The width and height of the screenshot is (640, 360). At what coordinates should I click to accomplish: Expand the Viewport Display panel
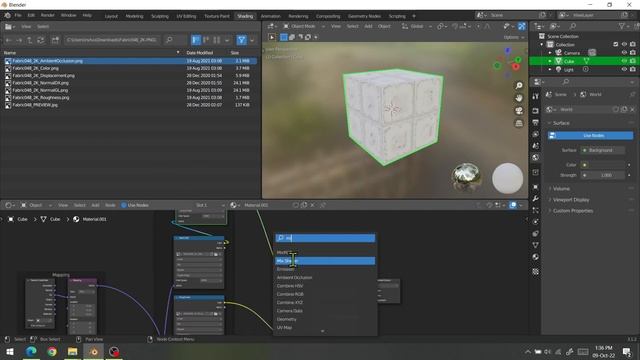[571, 200]
